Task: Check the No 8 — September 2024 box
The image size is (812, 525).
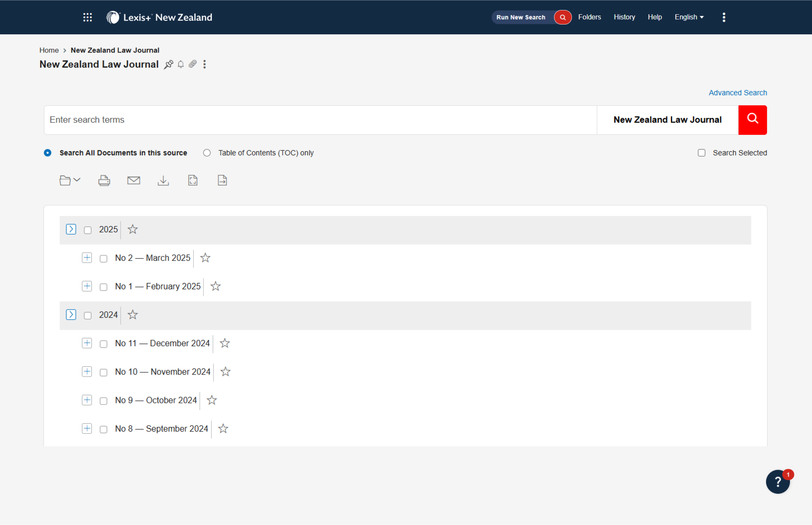Action: pyautogui.click(x=103, y=429)
